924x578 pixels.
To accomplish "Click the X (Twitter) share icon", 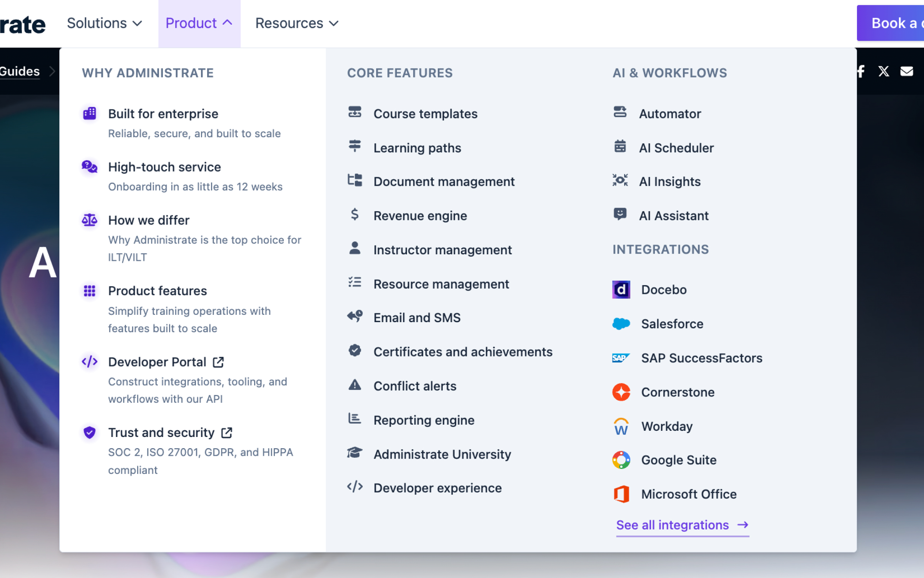I will coord(884,71).
